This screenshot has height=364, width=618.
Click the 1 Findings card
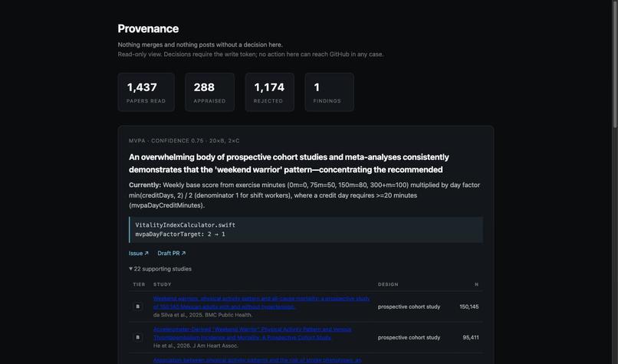[x=329, y=92]
